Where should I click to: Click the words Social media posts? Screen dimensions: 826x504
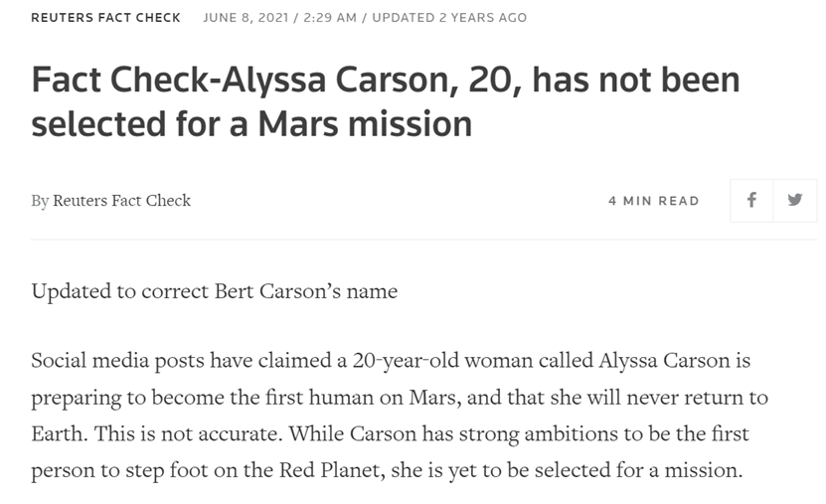click(117, 361)
